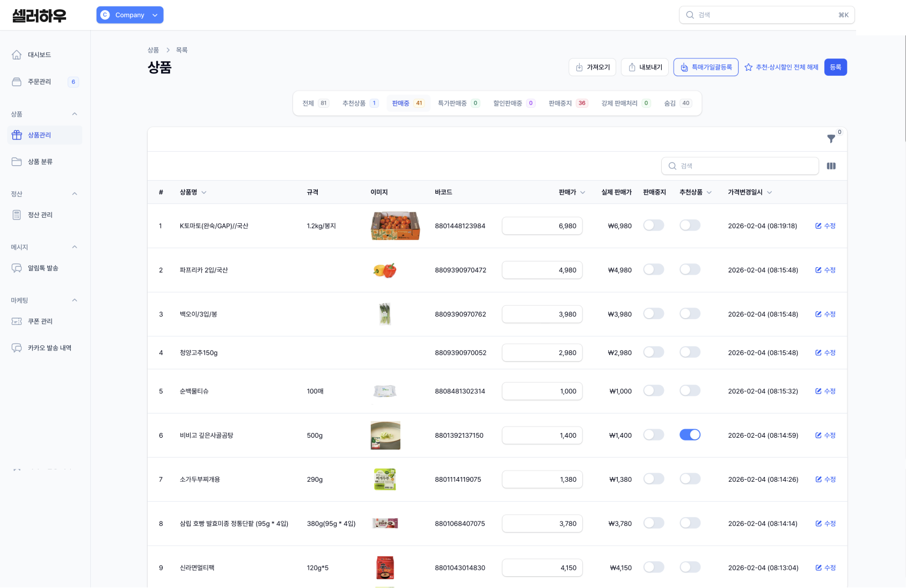Disable 추천상품 for 비비고 깊은사골곰탕

[x=690, y=435]
